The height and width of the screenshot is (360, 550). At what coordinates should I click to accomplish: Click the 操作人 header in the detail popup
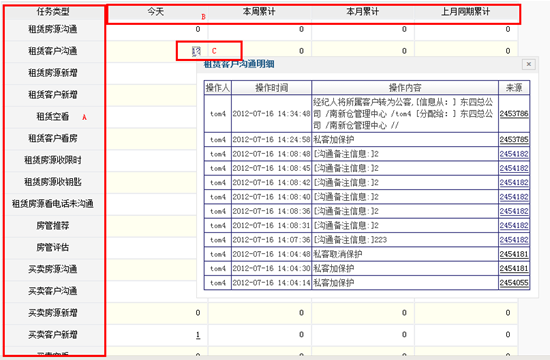(218, 88)
